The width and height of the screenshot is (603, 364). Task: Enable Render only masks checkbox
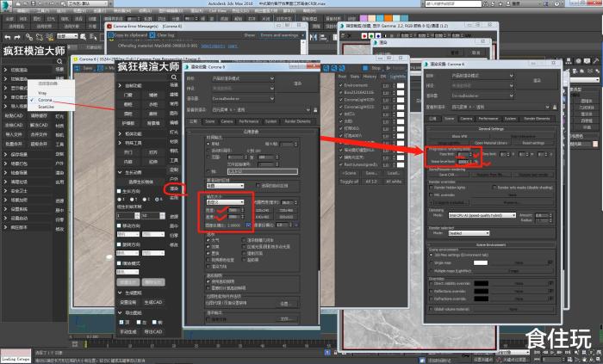click(x=494, y=188)
